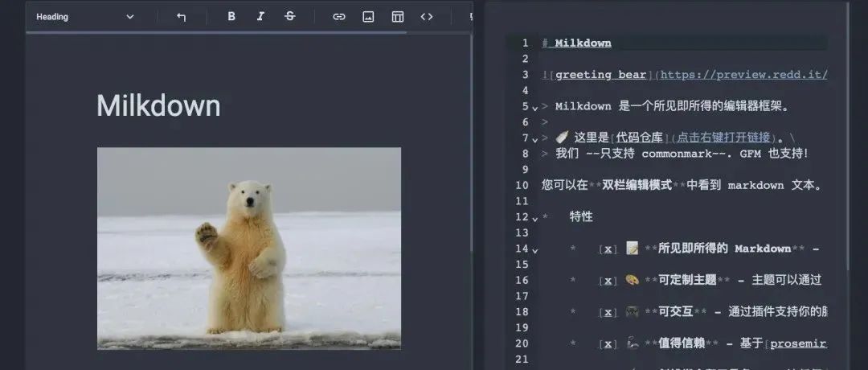Image resolution: width=868 pixels, height=370 pixels.
Task: Click the Milkdown heading in the editor
Action: (x=158, y=105)
